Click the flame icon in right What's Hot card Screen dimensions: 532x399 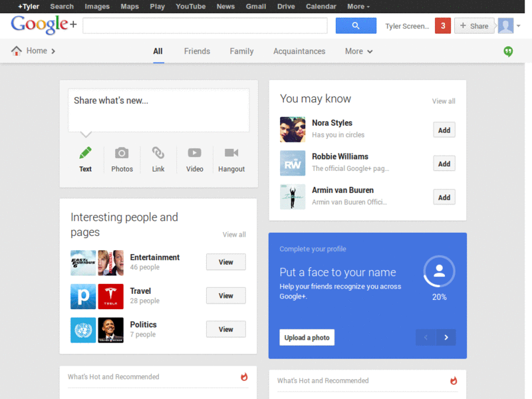pos(454,380)
